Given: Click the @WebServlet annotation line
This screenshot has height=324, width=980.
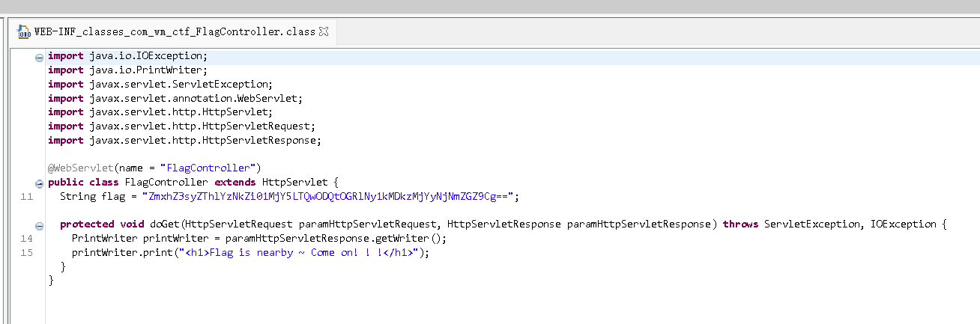Looking at the screenshot, I should point(154,168).
